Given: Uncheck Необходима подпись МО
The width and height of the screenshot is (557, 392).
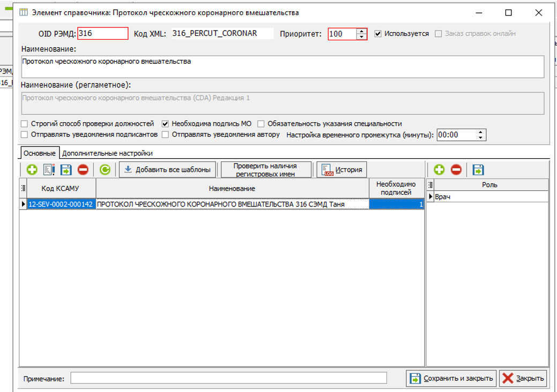Looking at the screenshot, I should coord(165,124).
